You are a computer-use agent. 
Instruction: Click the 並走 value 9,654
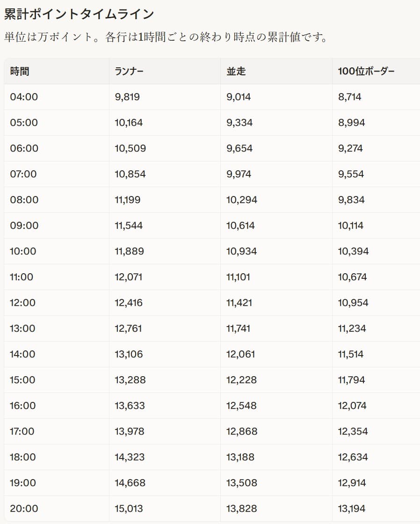pos(239,149)
